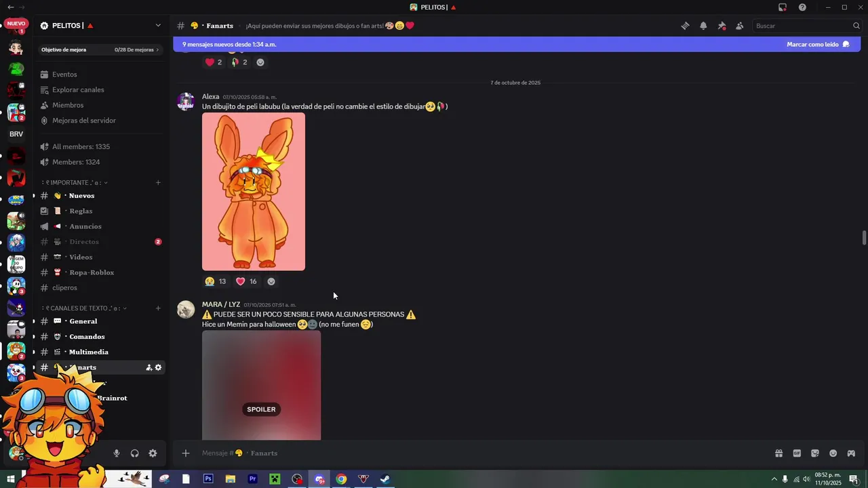Image resolution: width=868 pixels, height=488 pixels.
Task: Open user settings gear icon
Action: coord(153,453)
